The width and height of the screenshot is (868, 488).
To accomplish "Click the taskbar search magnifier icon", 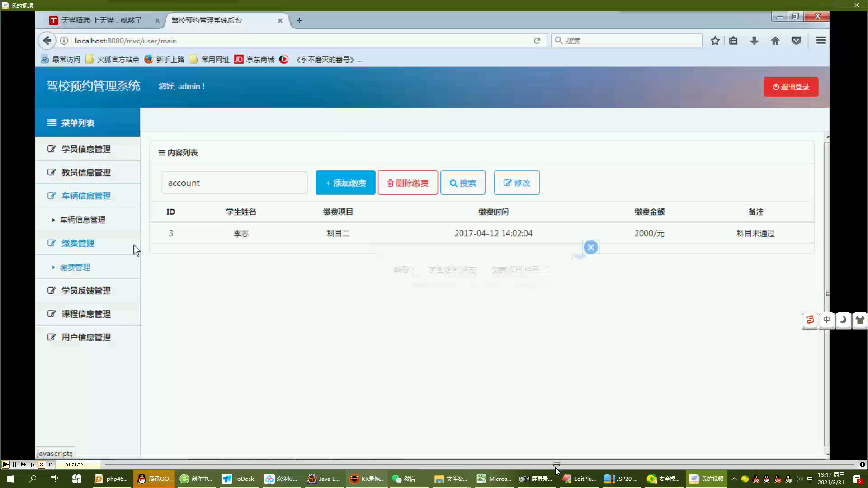I will [33, 479].
